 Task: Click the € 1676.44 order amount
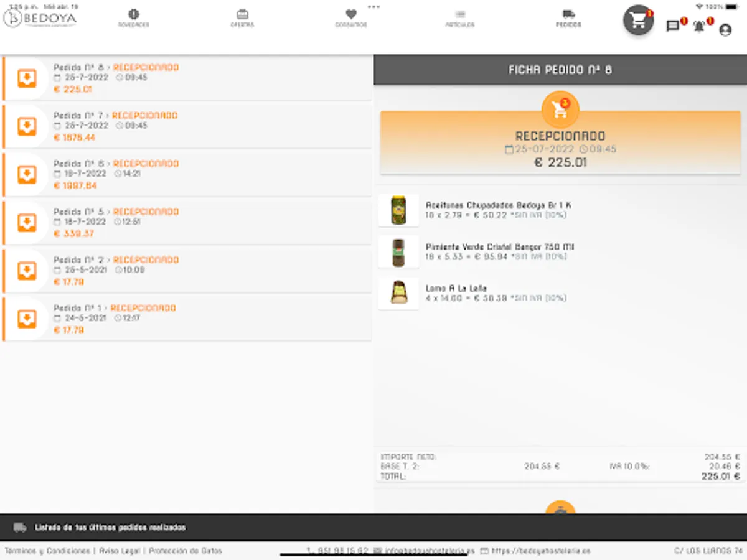pyautogui.click(x=75, y=138)
